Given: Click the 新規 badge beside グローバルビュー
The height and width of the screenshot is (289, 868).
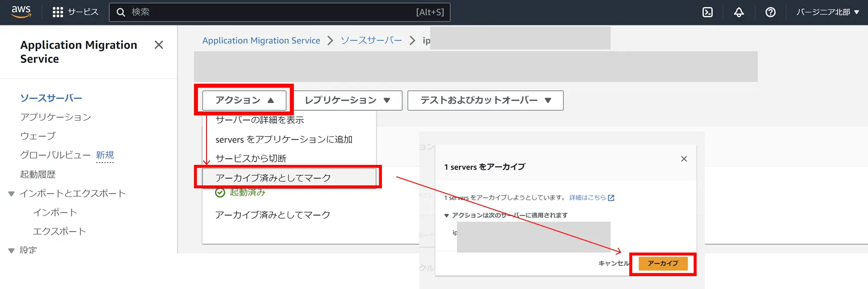Looking at the screenshot, I should coord(105,155).
